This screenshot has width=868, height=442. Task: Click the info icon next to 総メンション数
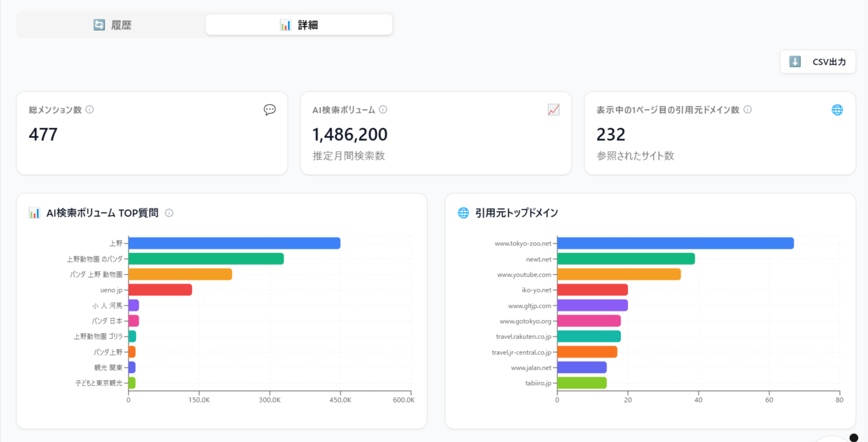point(90,110)
